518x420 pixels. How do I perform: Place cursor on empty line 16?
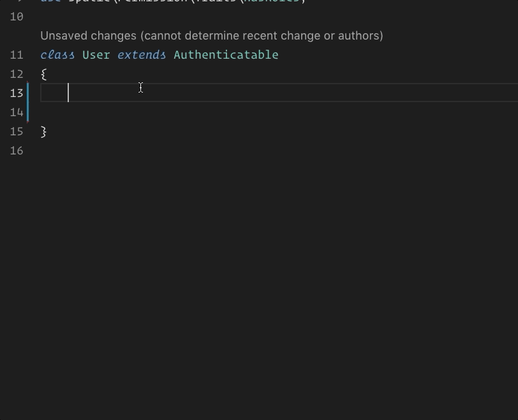click(x=191, y=151)
